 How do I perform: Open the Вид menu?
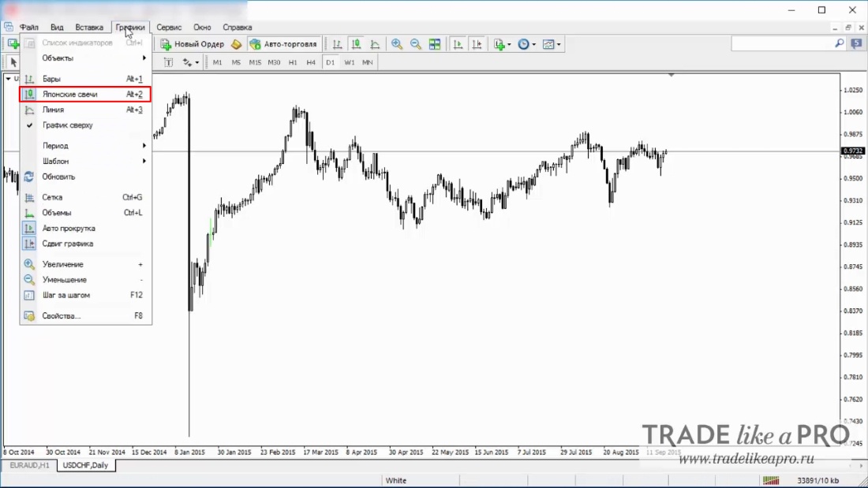coord(57,27)
